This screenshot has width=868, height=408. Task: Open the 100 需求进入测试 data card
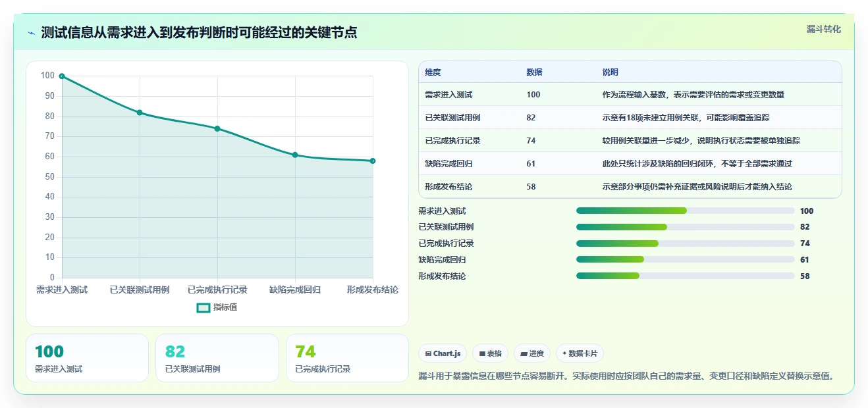click(x=87, y=358)
